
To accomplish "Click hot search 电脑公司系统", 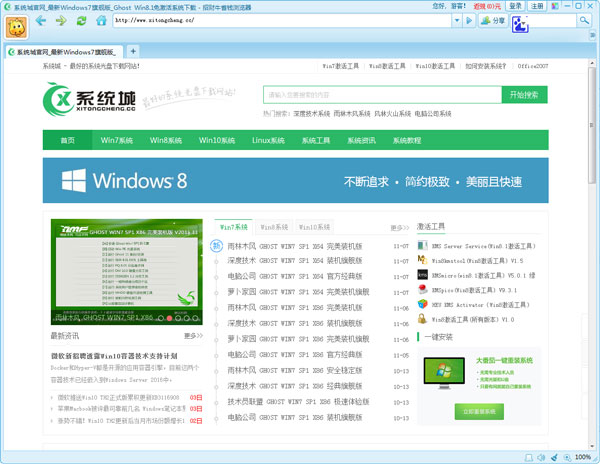I will (x=433, y=114).
